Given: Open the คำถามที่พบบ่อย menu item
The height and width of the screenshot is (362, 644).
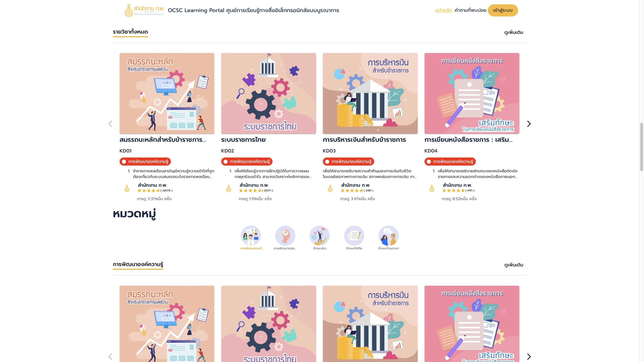Looking at the screenshot, I should tap(470, 10).
